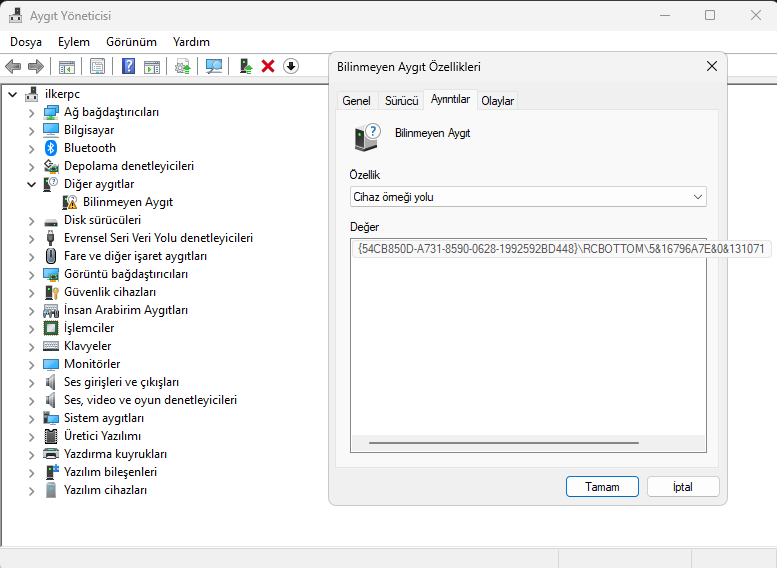The width and height of the screenshot is (777, 568).
Task: Select the Ayrıntılar tab
Action: pyautogui.click(x=450, y=99)
